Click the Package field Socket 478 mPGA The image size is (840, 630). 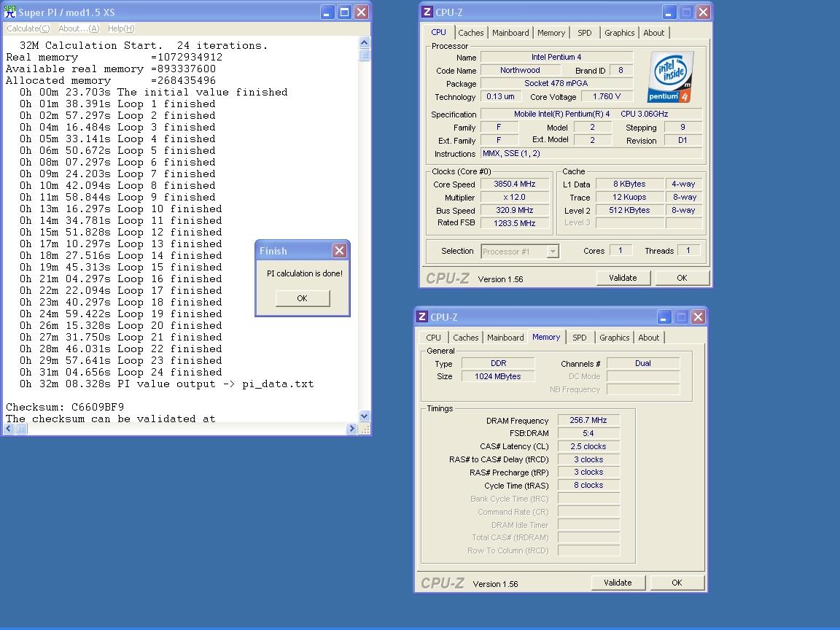556,83
